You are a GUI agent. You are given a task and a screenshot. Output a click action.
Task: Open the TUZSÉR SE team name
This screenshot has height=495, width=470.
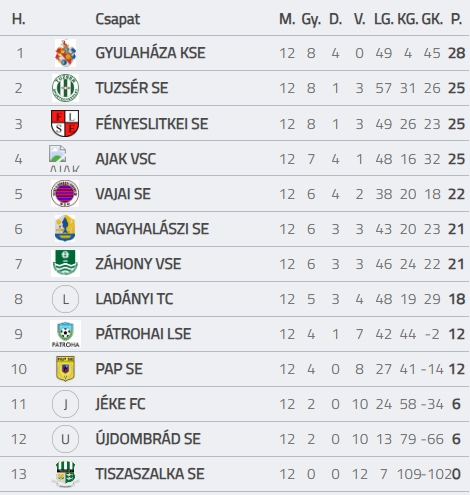pyautogui.click(x=132, y=88)
